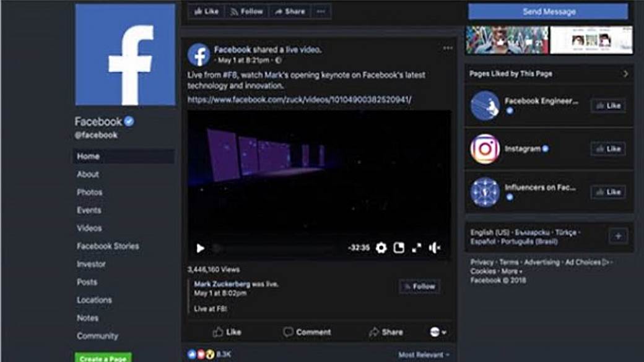Viewport: 644px width, 362px height.
Task: Like the Instagram page
Action: tap(607, 149)
